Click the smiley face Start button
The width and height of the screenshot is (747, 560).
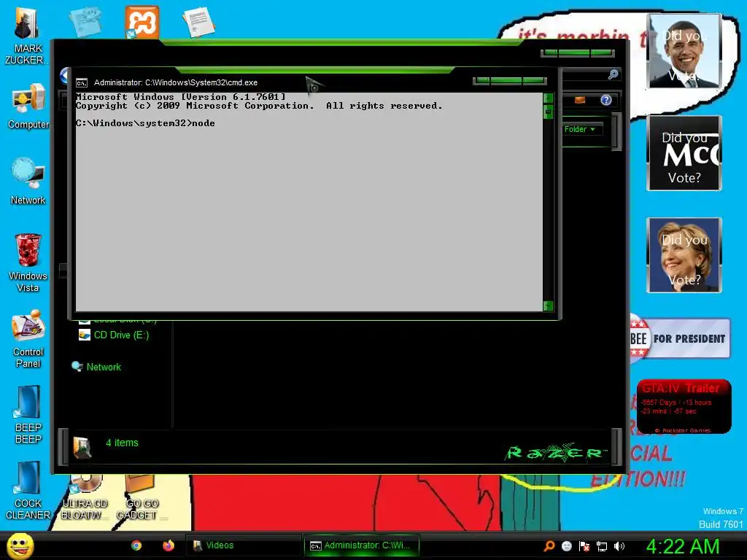coord(20,546)
